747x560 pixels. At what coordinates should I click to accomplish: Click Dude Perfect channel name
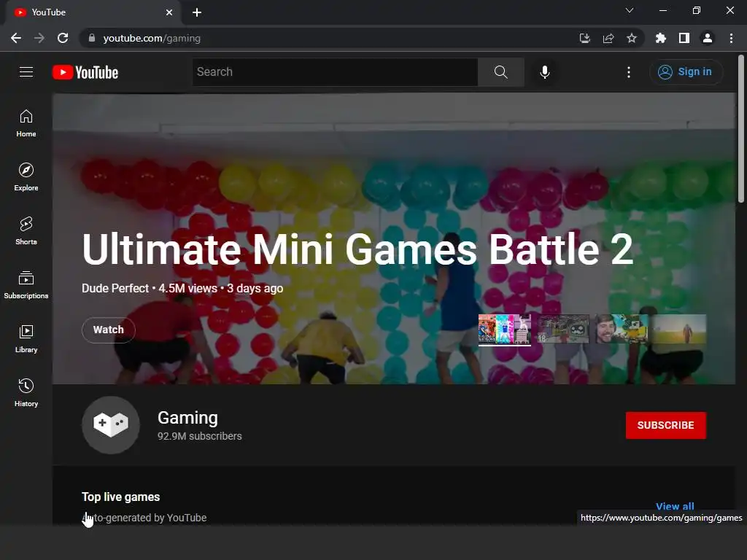(x=115, y=289)
